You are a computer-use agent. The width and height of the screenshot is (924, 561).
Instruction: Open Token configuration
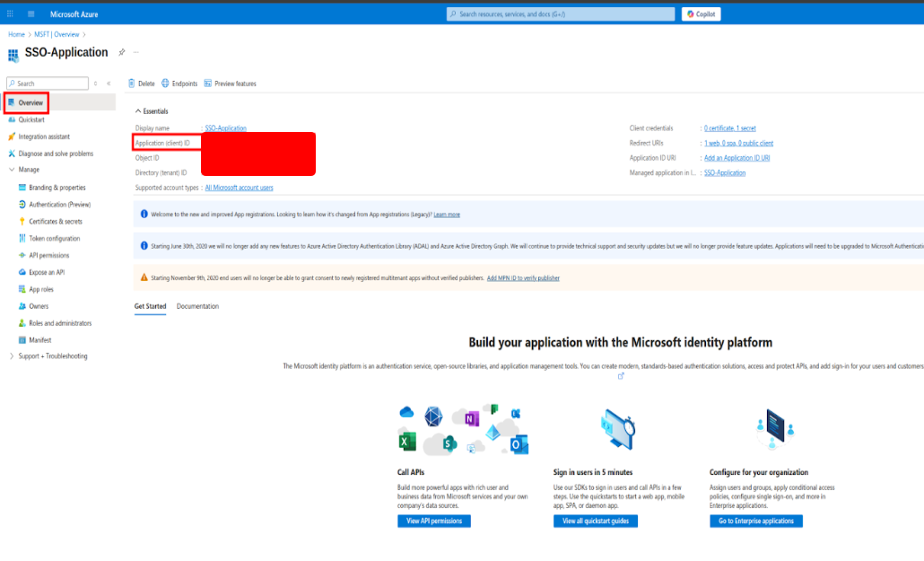(x=54, y=239)
